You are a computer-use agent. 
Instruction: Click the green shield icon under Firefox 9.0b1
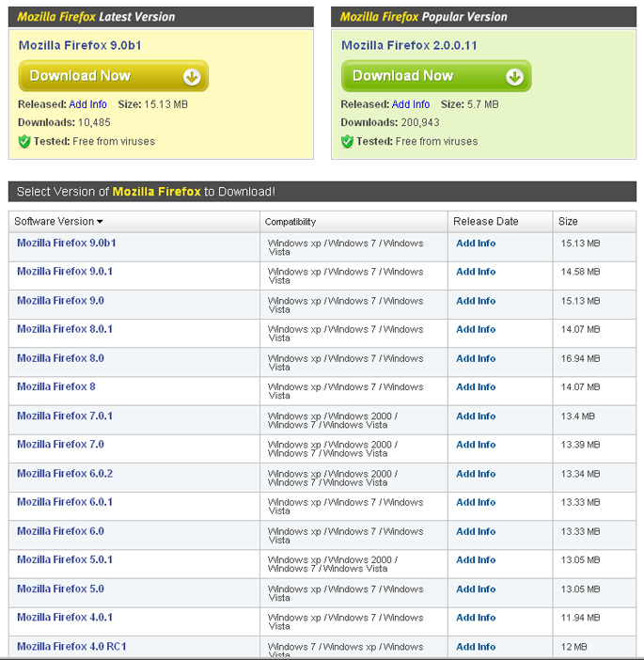point(24,141)
